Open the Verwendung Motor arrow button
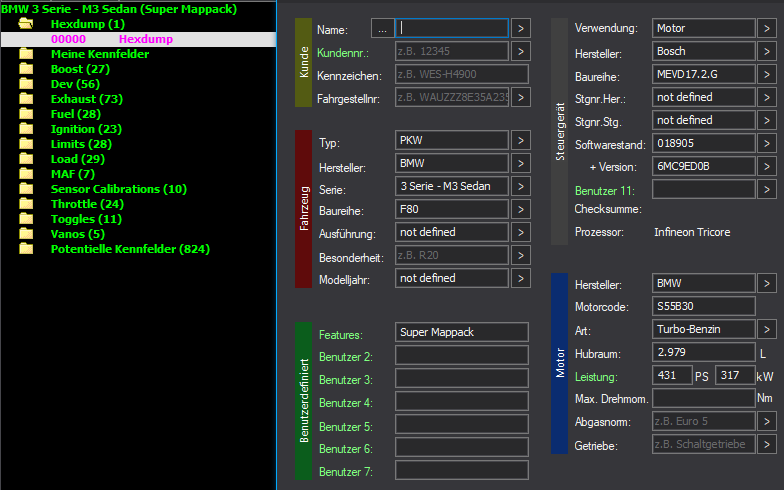Screen dimensions: 784x490 [x=766, y=28]
